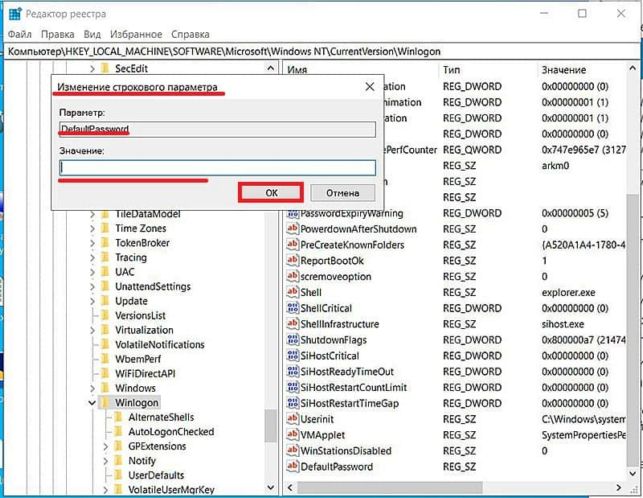Open the Справка menu
The height and width of the screenshot is (498, 643).
(x=190, y=34)
